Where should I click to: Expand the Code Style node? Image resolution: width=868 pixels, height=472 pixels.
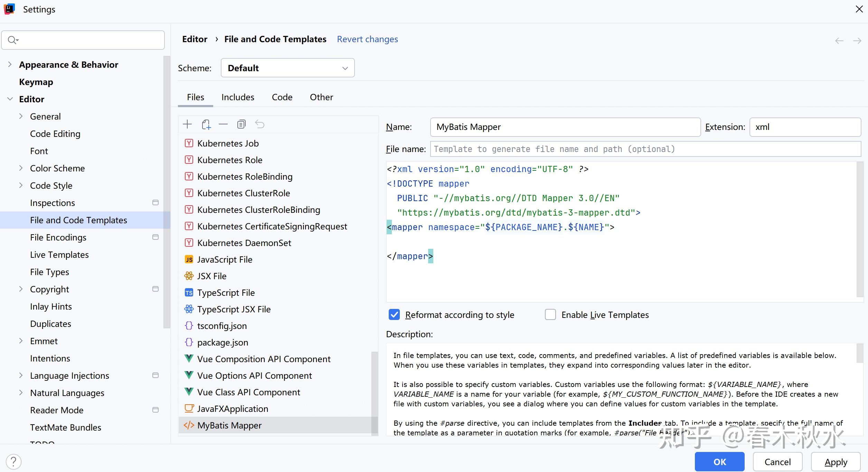[21, 186]
